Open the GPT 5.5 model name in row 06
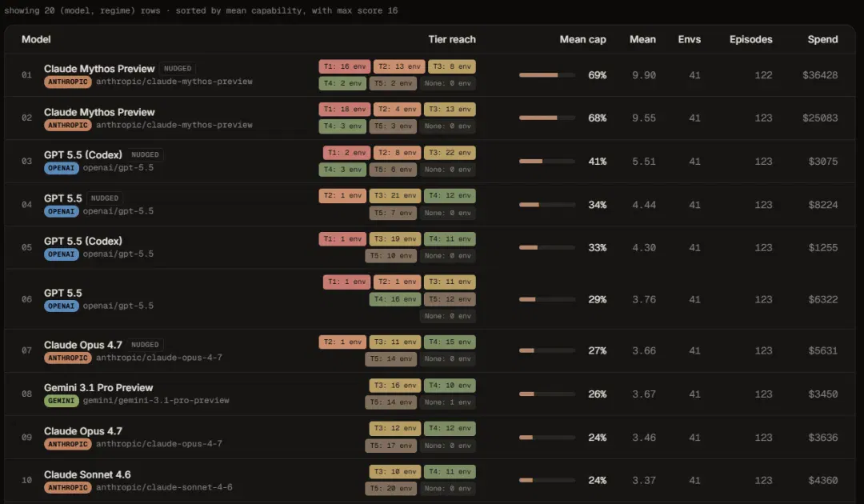This screenshot has width=864, height=504. 63,293
